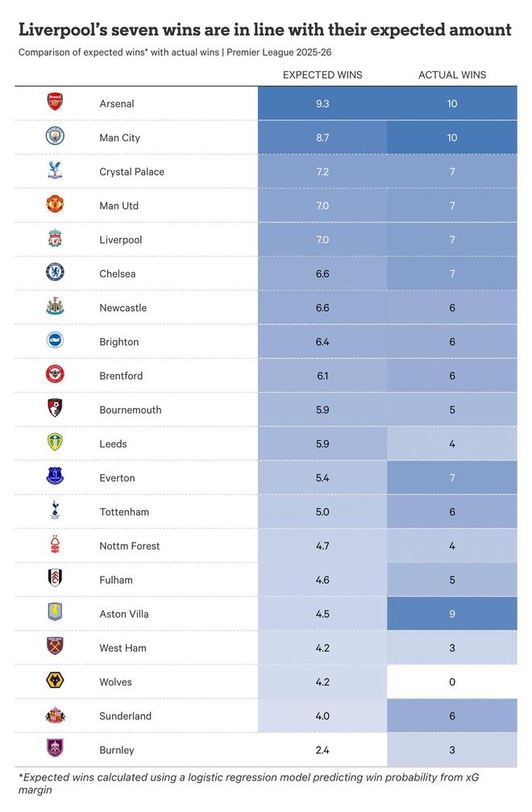Click the Arsenal club crest
The height and width of the screenshot is (812, 532).
pos(54,102)
